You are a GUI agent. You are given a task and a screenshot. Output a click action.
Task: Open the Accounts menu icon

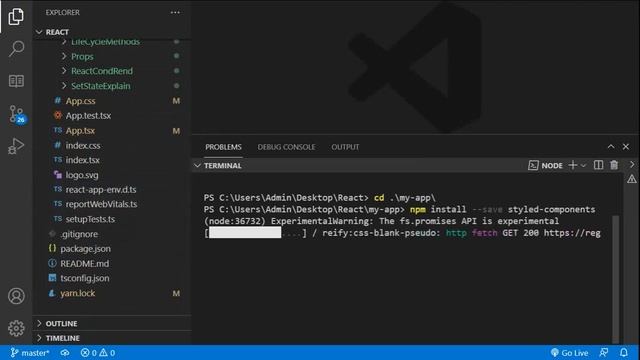pyautogui.click(x=16, y=296)
